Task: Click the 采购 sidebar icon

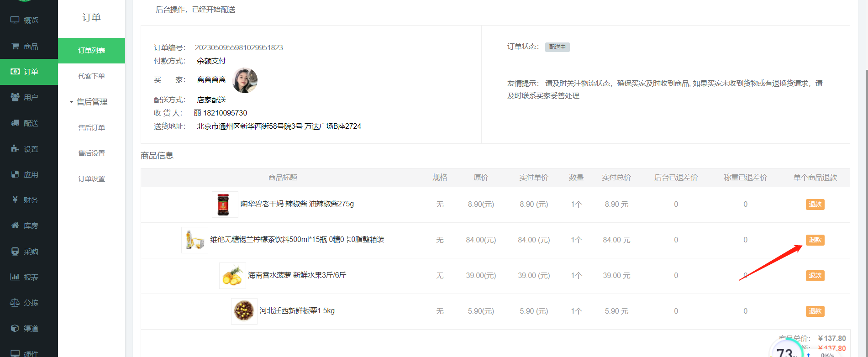Action: (15, 252)
